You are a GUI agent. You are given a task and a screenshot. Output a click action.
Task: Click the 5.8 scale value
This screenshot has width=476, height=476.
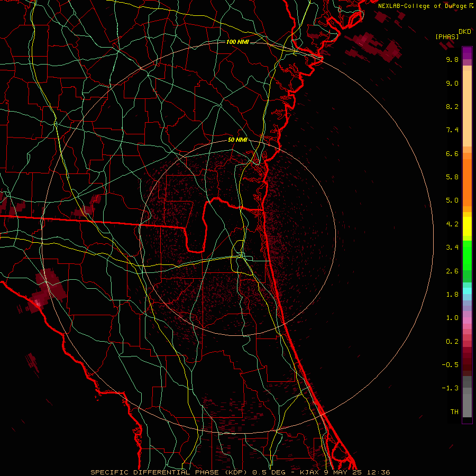(x=452, y=177)
